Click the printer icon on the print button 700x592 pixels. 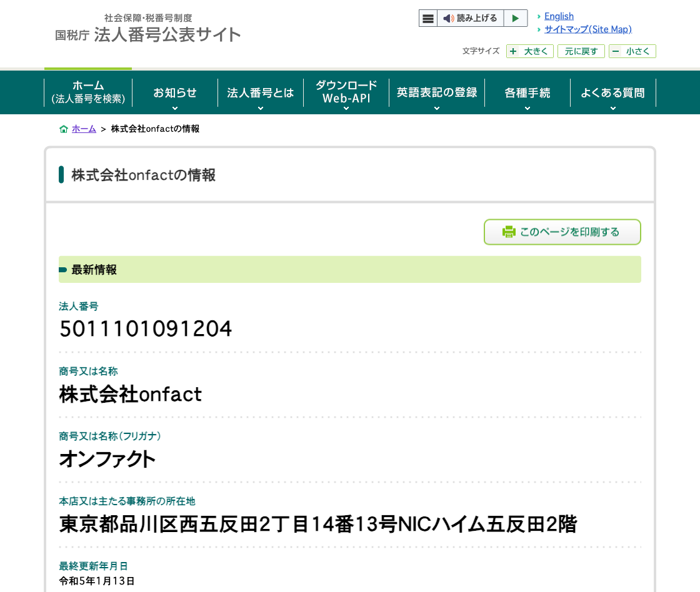coord(509,232)
